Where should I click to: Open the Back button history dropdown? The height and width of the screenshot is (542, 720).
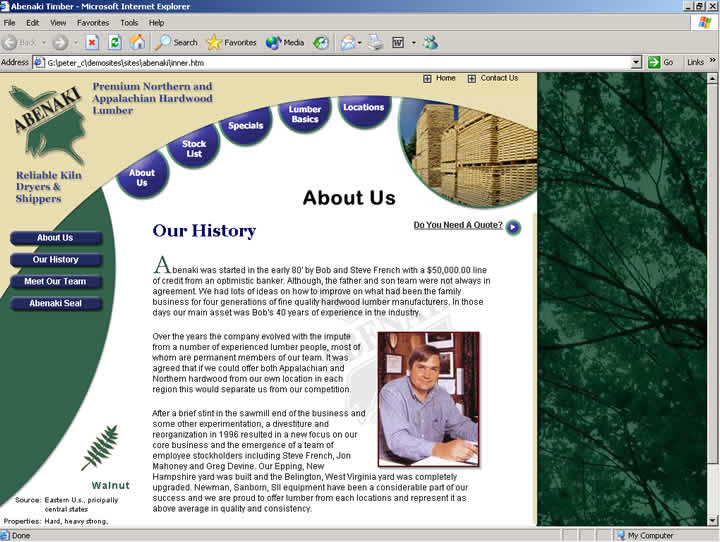44,43
